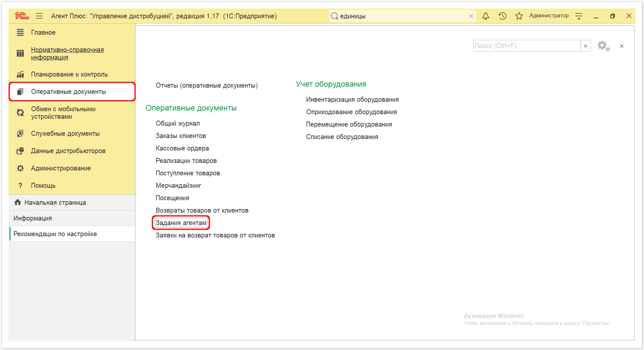The width and height of the screenshot is (644, 350).
Task: Open the hamburger main menu icon
Action: [39, 16]
